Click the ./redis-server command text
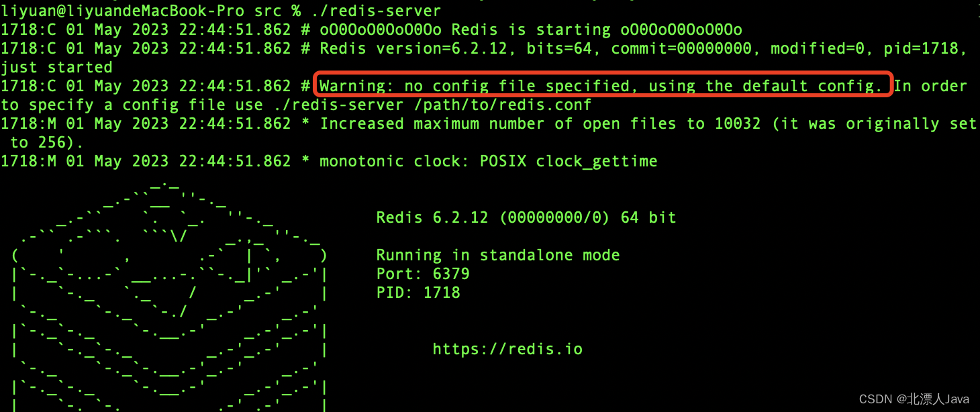The height and width of the screenshot is (412, 980). (376, 11)
